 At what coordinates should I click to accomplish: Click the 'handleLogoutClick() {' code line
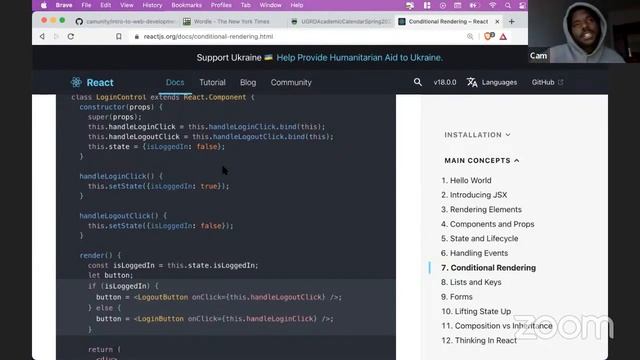(123, 216)
